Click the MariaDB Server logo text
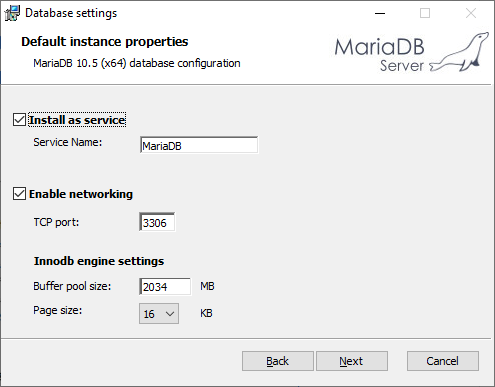 click(x=379, y=55)
